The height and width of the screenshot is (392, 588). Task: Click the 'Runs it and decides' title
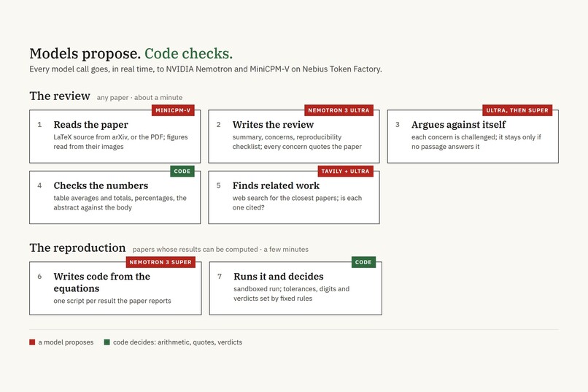[x=279, y=277]
